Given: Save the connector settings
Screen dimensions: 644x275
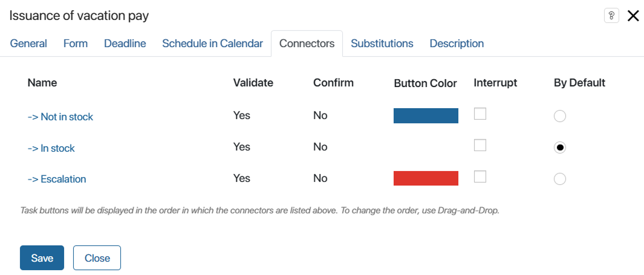Looking at the screenshot, I should [x=42, y=257].
